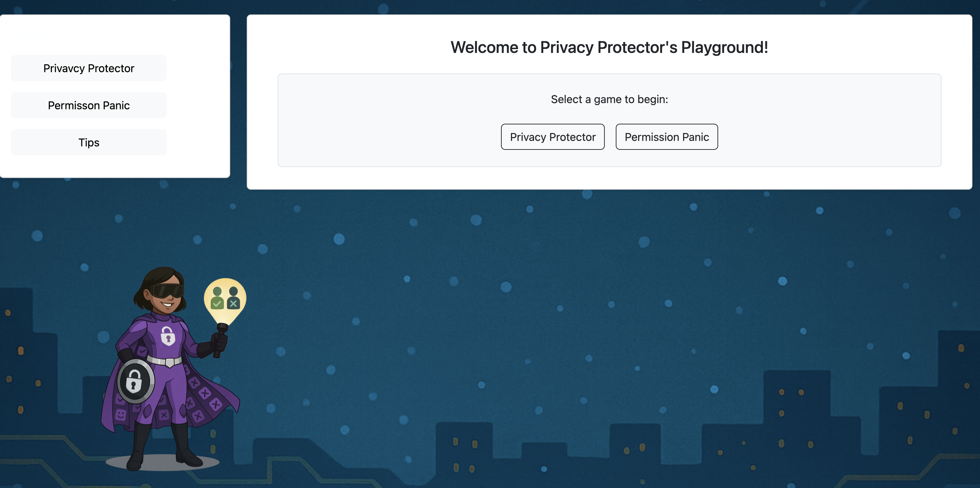Viewport: 980px width, 488px height.
Task: Select Permisson Panic in the sidebar
Action: click(x=89, y=106)
